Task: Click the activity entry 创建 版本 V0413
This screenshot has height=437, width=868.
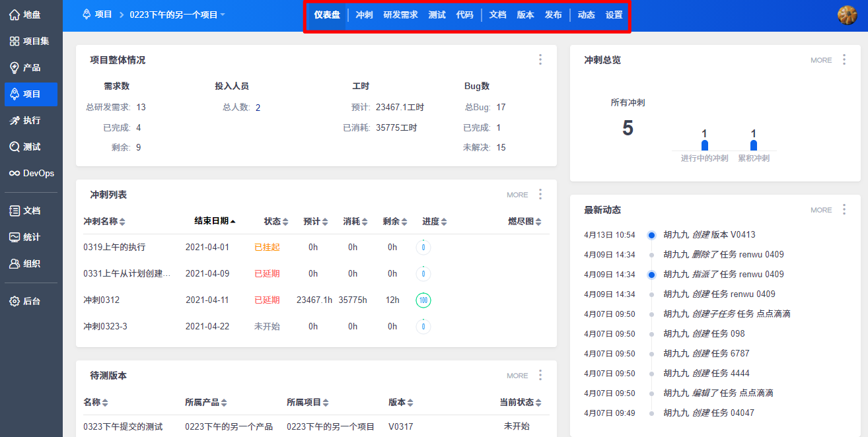Action: pos(709,234)
